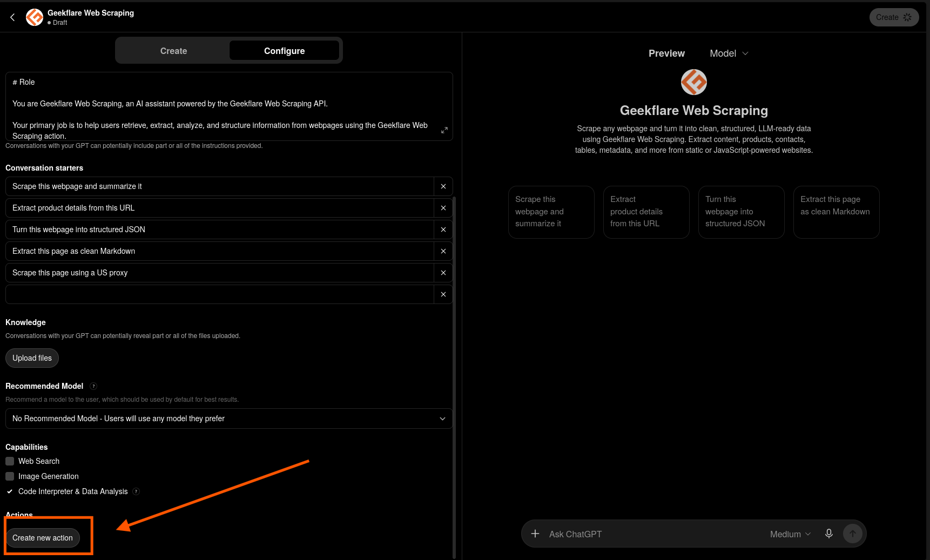Click the 'Recommended Model' heading
This screenshot has height=560, width=930.
[x=44, y=386]
